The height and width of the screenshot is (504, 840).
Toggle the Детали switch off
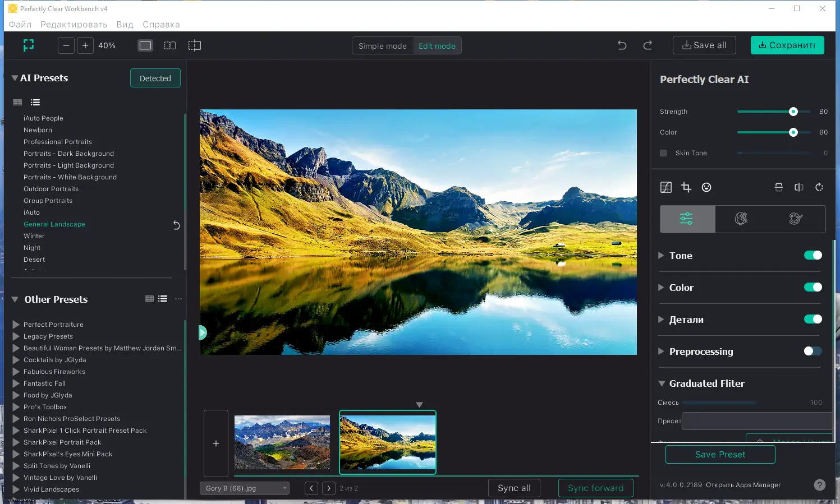click(813, 320)
